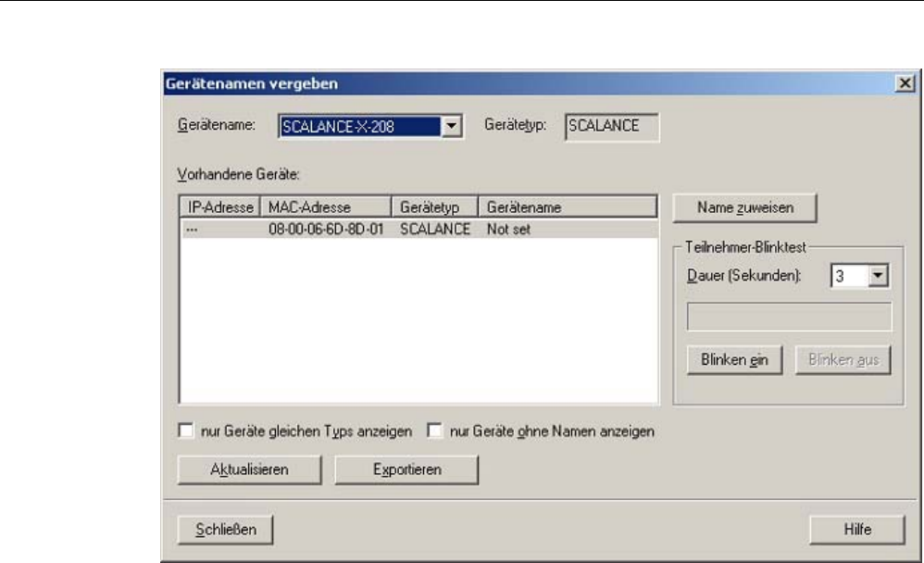The height and width of the screenshot is (563, 924).
Task: Click the Blinken aus button
Action: (843, 359)
